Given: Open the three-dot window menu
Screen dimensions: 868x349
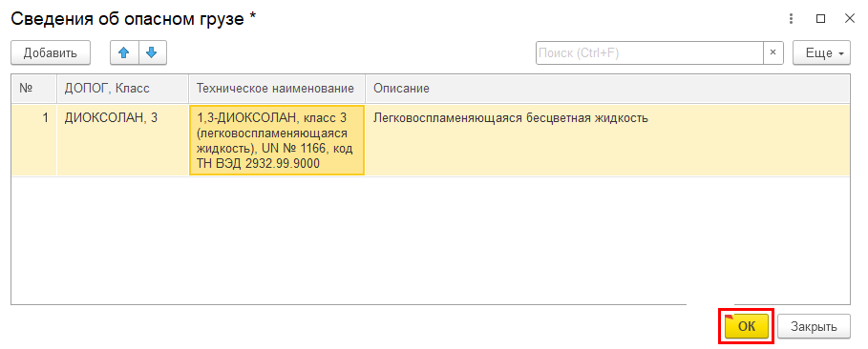Looking at the screenshot, I should (x=791, y=19).
